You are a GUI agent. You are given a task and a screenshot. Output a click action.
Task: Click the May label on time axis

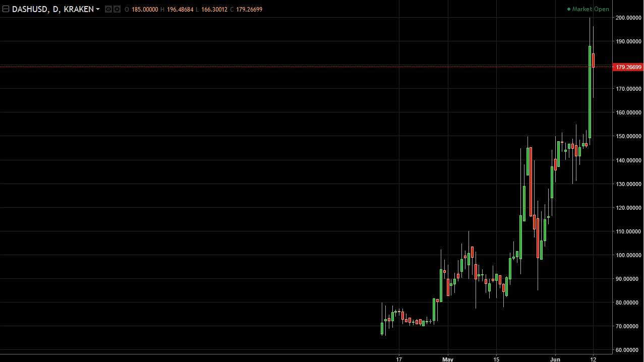[x=448, y=359]
